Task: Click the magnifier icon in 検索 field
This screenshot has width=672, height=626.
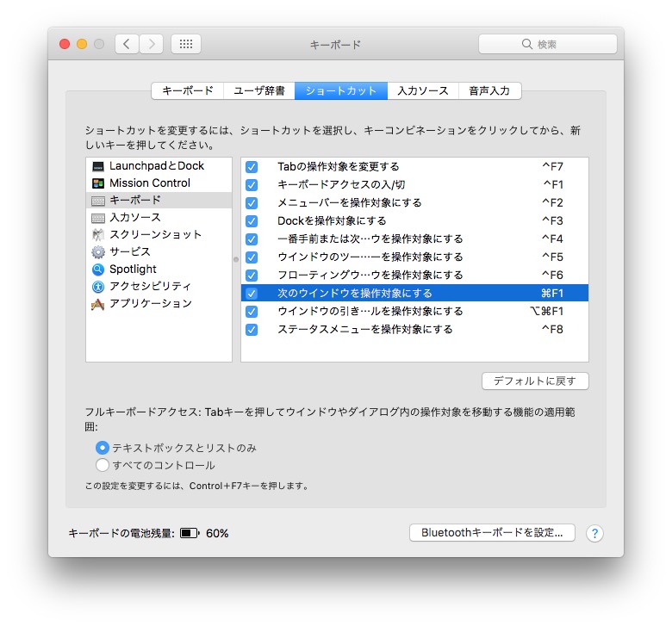Action: pyautogui.click(x=526, y=44)
